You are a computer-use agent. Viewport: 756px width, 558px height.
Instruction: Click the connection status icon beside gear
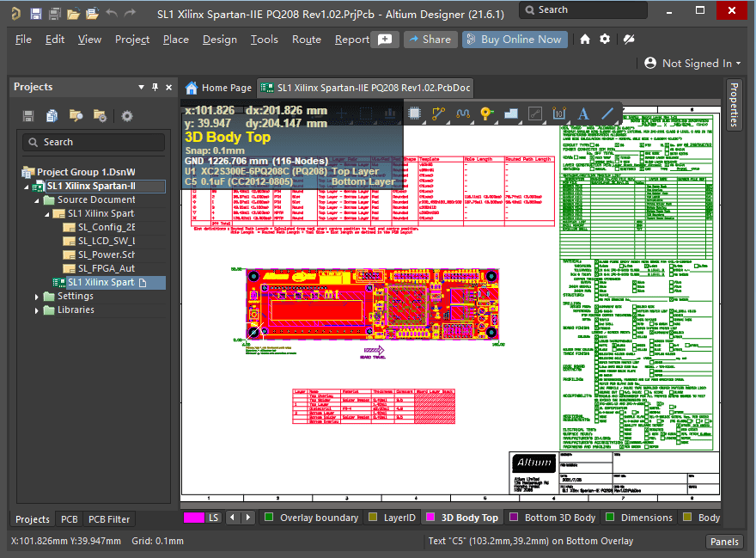click(x=629, y=39)
